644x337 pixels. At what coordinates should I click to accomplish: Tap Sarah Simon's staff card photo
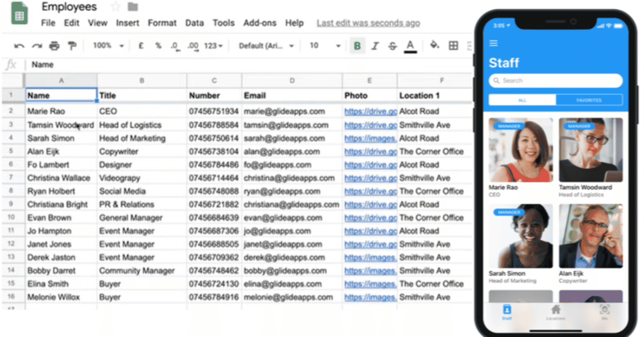[x=521, y=236]
